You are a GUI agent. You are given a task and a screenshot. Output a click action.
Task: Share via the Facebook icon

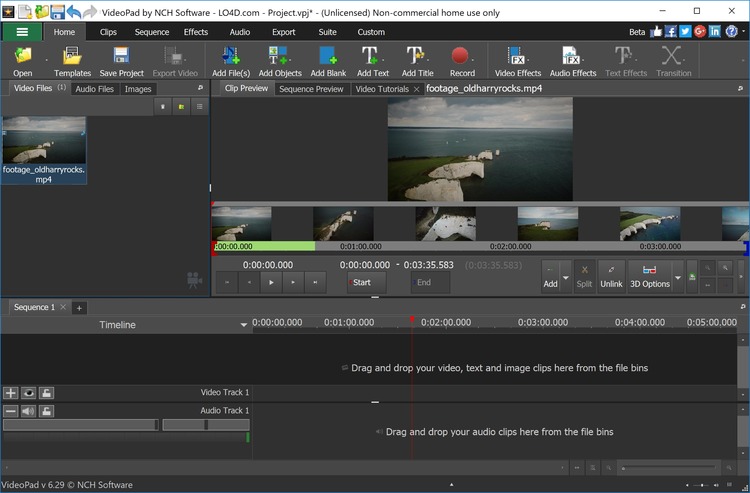pyautogui.click(x=671, y=32)
